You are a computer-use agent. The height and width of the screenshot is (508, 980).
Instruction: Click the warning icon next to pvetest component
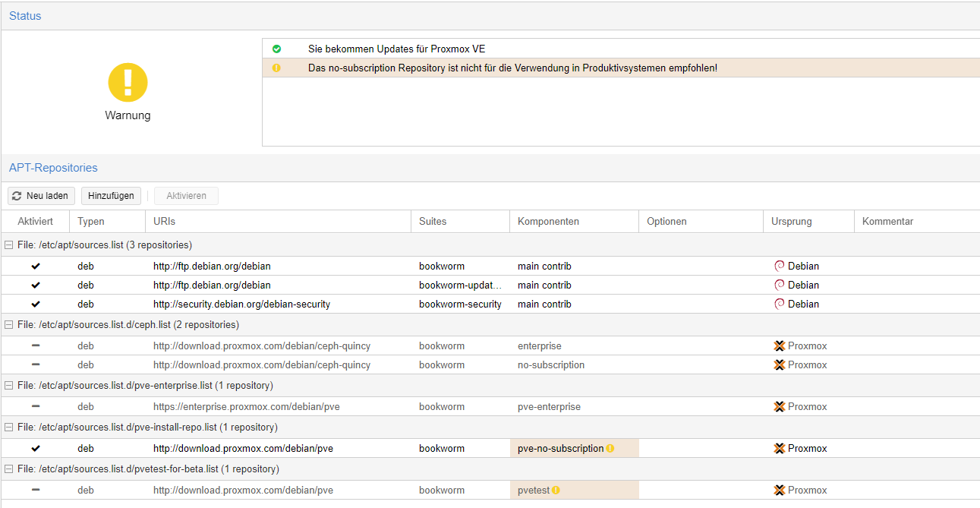(556, 491)
